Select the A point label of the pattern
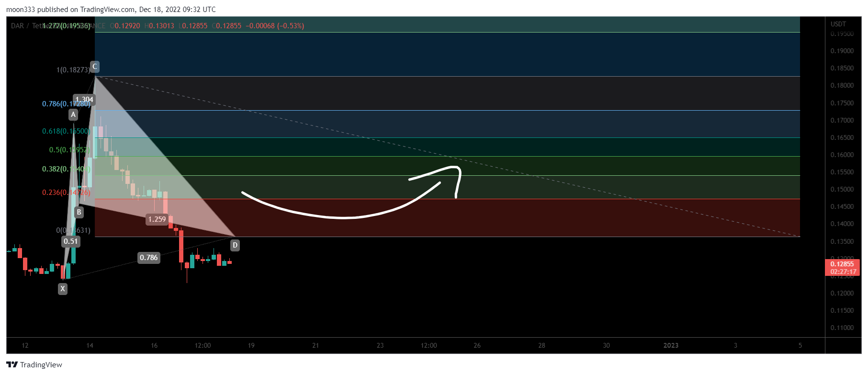 [73, 114]
